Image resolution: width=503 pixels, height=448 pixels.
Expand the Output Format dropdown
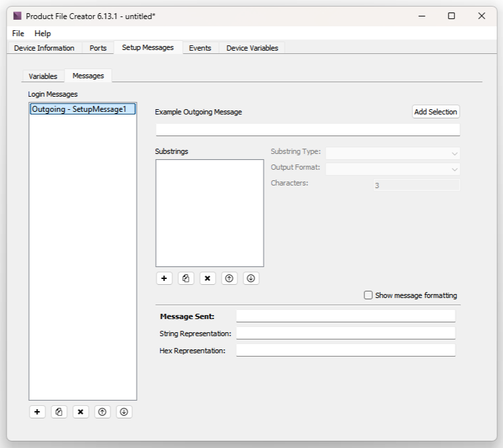coord(393,168)
